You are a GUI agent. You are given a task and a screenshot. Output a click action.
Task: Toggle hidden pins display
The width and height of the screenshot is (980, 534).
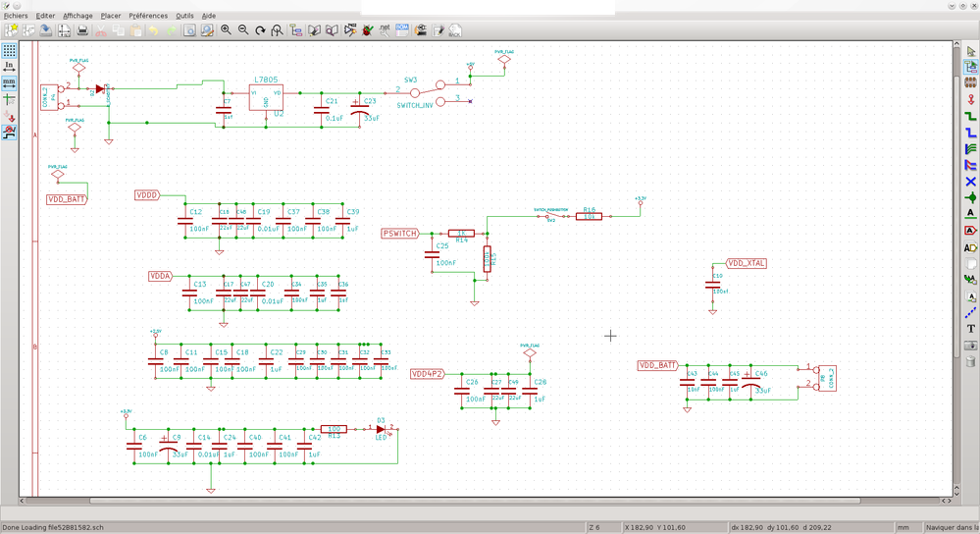(10, 116)
